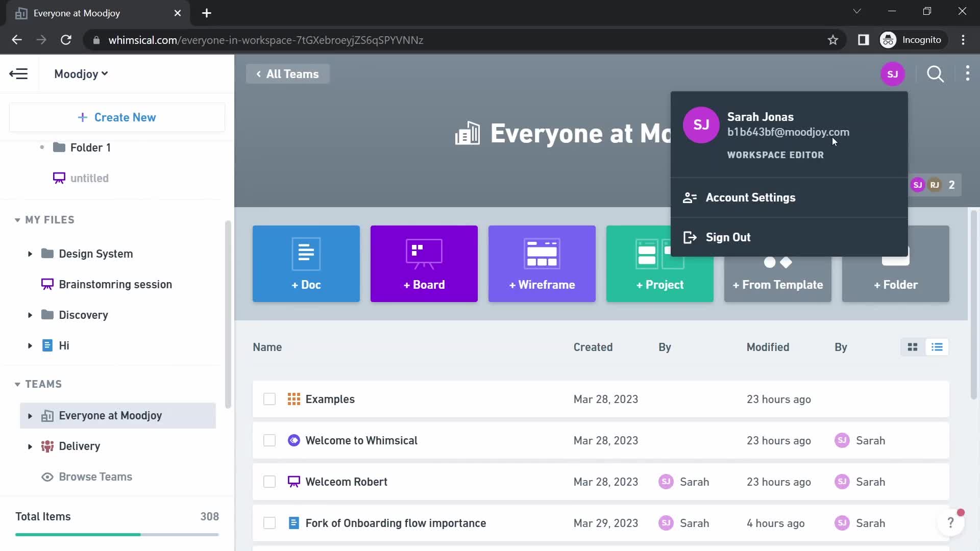Viewport: 980px width, 551px height.
Task: Click the Create New button
Action: (x=117, y=117)
